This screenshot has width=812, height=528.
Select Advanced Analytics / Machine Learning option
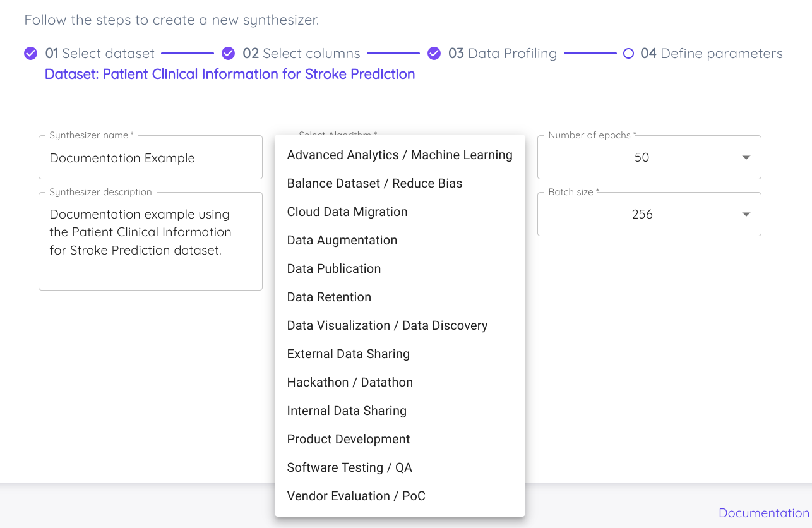(x=400, y=155)
